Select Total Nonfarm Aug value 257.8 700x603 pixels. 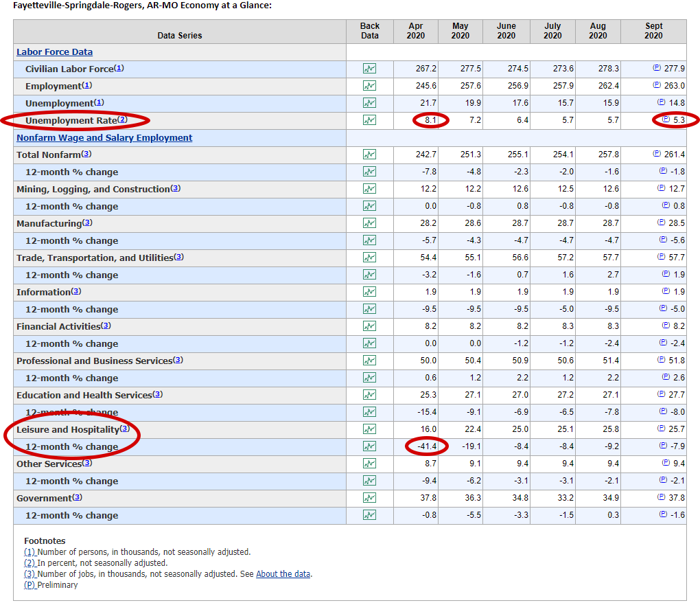pos(609,155)
